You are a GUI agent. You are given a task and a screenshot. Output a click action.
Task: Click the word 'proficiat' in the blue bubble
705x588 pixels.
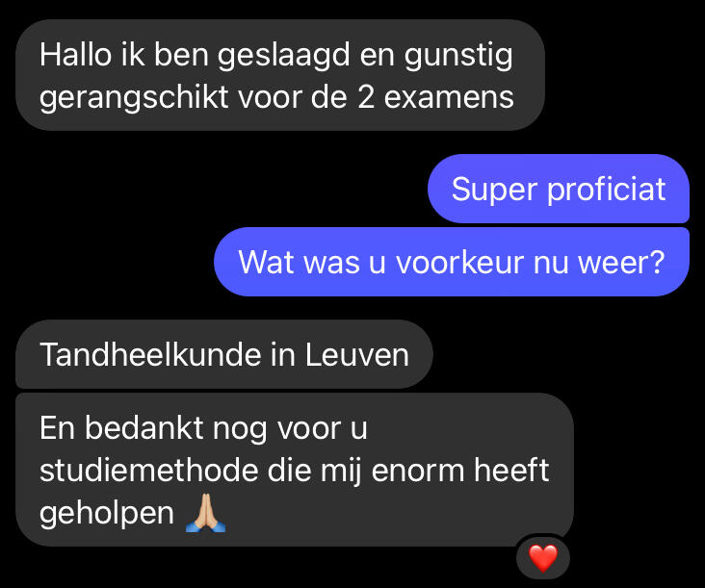(x=606, y=191)
